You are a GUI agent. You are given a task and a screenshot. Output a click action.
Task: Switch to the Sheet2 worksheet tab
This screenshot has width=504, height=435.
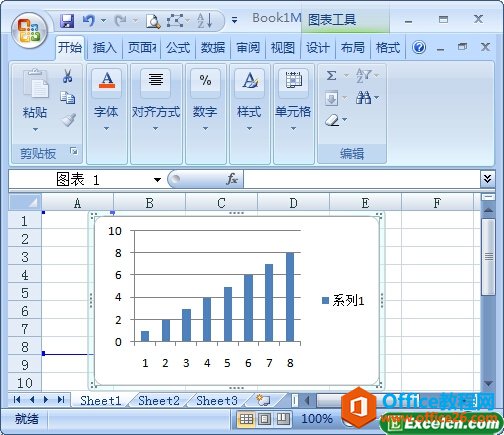(159, 400)
